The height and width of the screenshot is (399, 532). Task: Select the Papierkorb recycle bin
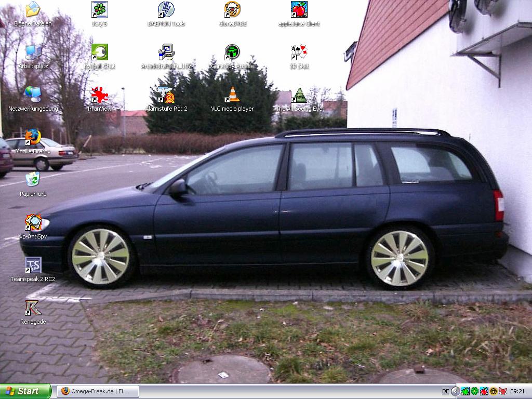click(33, 180)
